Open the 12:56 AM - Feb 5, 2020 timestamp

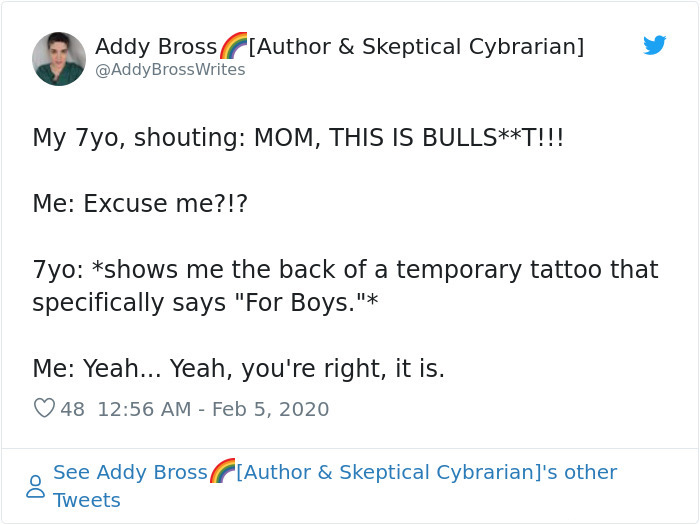click(213, 409)
